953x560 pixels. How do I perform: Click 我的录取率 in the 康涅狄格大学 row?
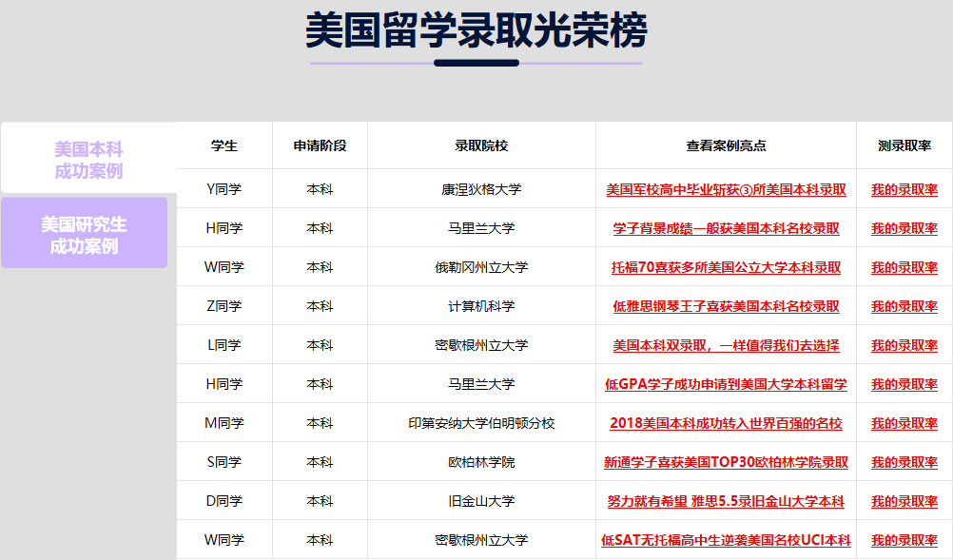point(904,189)
